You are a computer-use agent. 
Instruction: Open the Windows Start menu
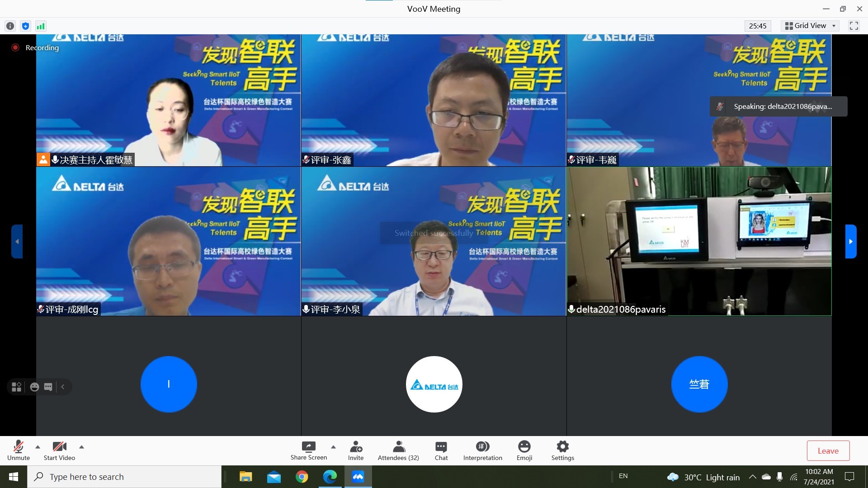pyautogui.click(x=14, y=477)
